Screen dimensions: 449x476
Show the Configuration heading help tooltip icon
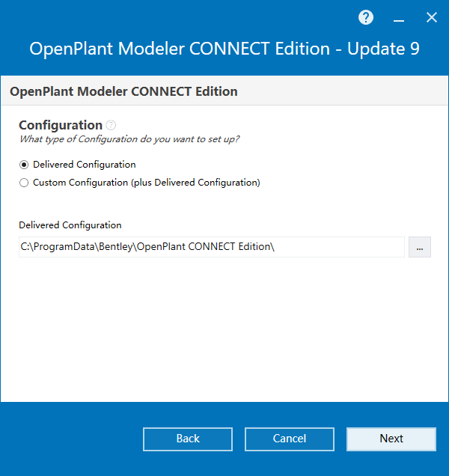[x=111, y=125]
